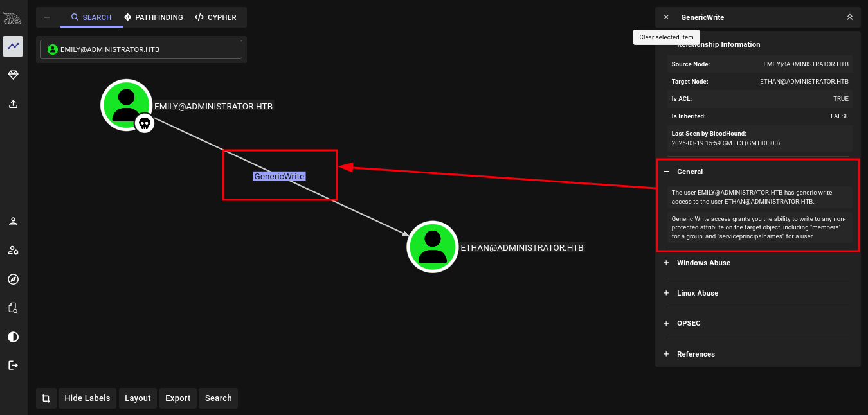The image size is (868, 415).
Task: Switch to the Cypher tab
Action: point(216,17)
